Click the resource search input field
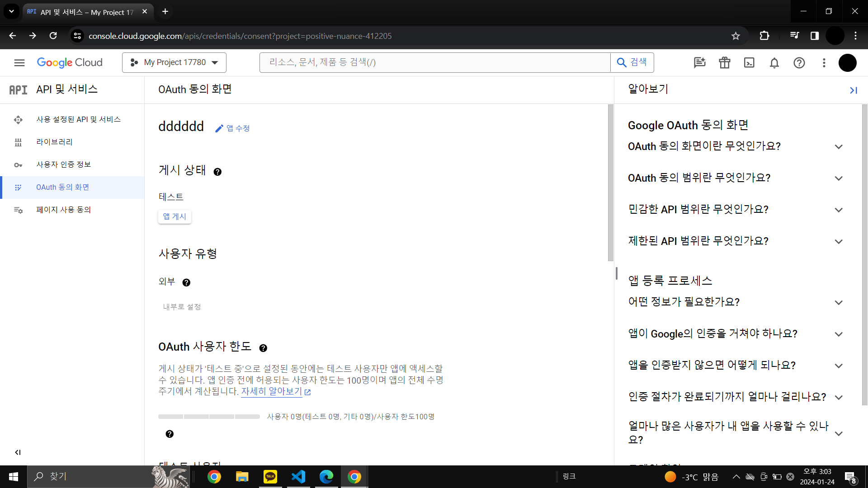The width and height of the screenshot is (868, 488). pos(434,62)
